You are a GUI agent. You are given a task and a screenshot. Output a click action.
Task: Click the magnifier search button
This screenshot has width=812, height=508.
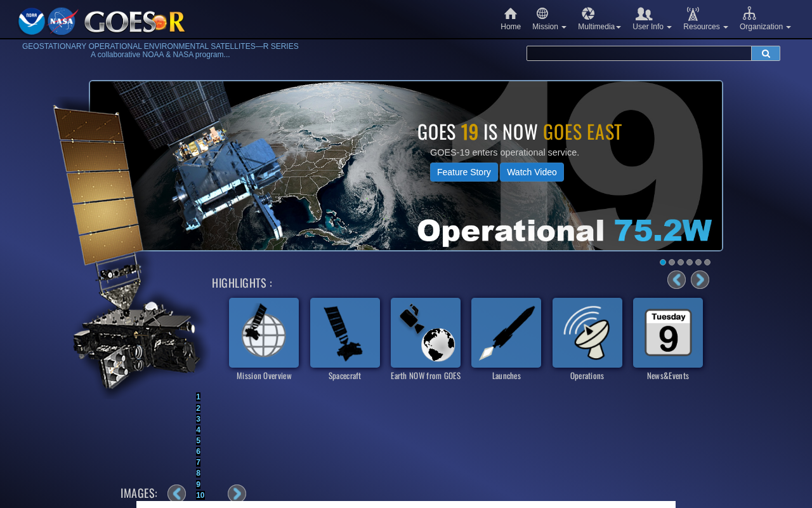point(766,53)
